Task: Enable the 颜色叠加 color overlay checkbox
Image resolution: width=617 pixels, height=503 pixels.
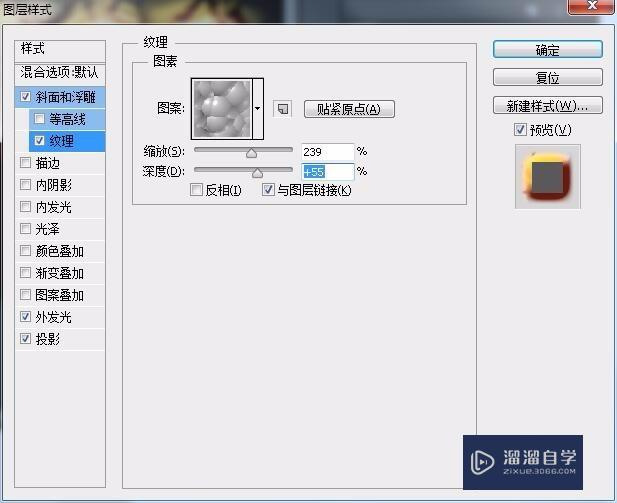Action: point(26,251)
